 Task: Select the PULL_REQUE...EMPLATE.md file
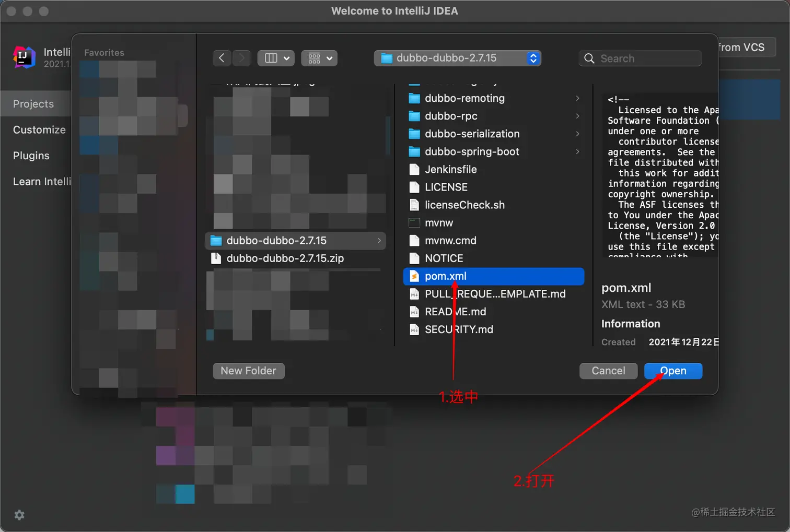494,294
